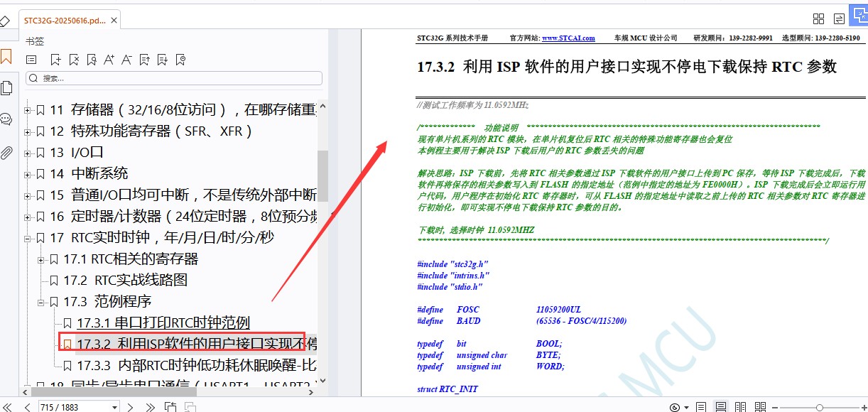
Task: Click the find bookmark icon
Action: point(92,60)
